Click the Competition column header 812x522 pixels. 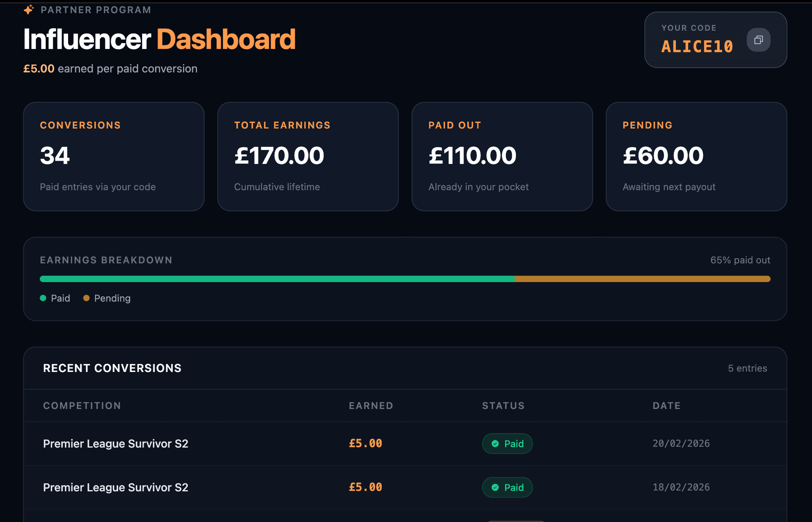(82, 406)
